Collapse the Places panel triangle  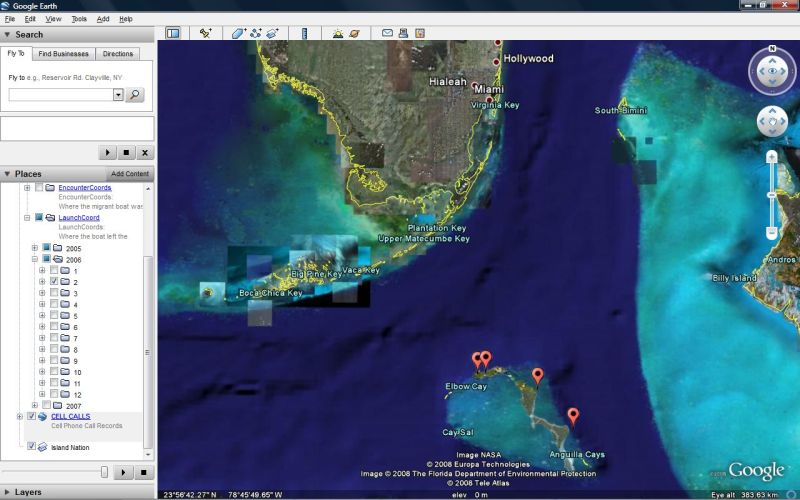tap(7, 174)
